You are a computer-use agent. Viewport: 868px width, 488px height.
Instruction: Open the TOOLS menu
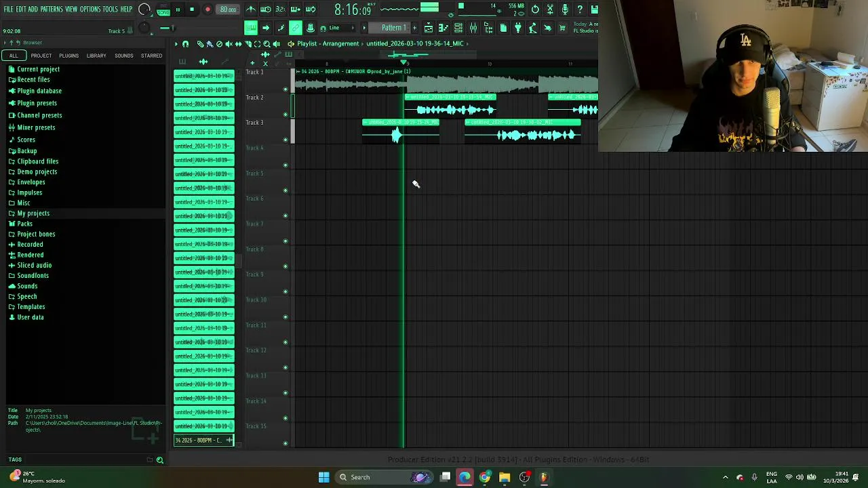tap(111, 9)
